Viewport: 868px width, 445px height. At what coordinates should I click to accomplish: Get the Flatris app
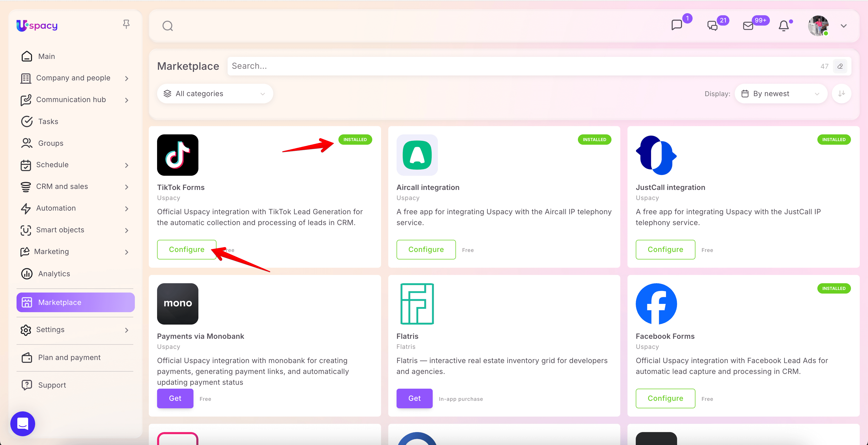coord(414,398)
